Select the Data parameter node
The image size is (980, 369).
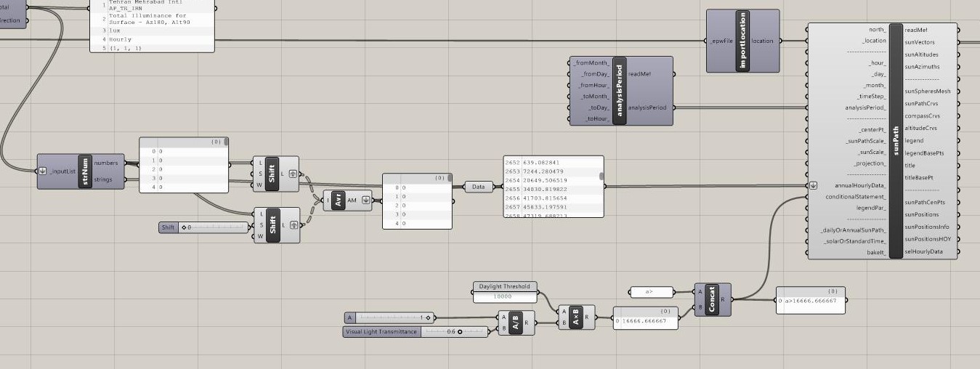(478, 187)
